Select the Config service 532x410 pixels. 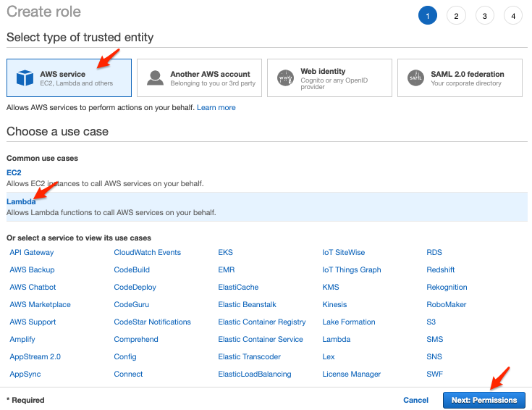(124, 356)
